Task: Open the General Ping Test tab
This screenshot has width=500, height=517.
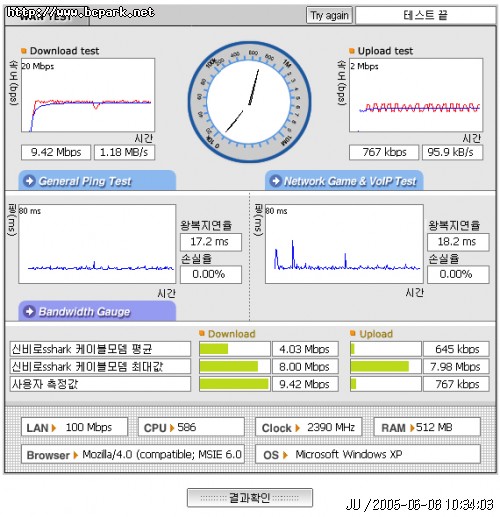Action: point(97,181)
